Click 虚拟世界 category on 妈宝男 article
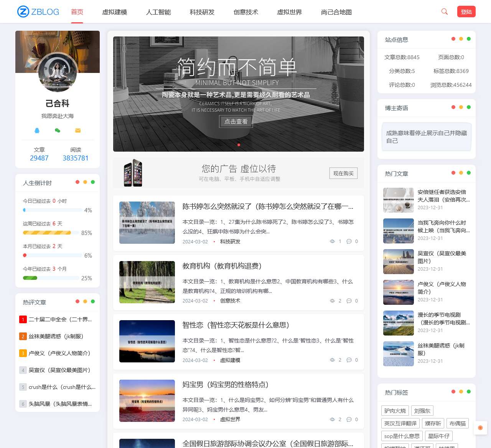The width and height of the screenshot is (491, 448). tap(230, 420)
